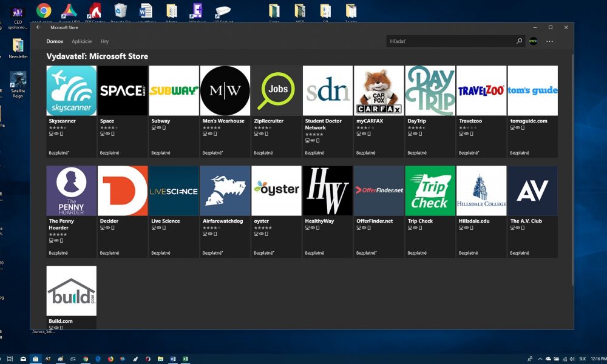Image resolution: width=607 pixels, height=364 pixels.
Task: Go back with the Store back arrow
Action: pos(38,27)
